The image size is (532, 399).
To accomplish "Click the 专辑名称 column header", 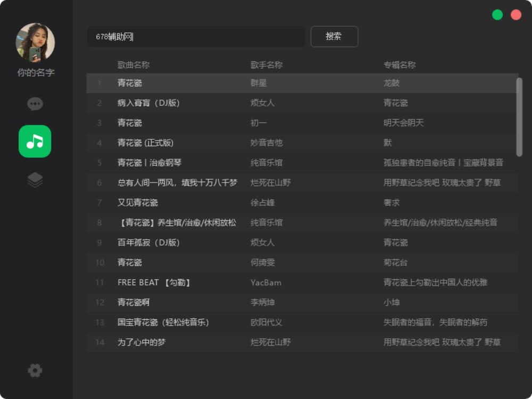I will [x=400, y=65].
